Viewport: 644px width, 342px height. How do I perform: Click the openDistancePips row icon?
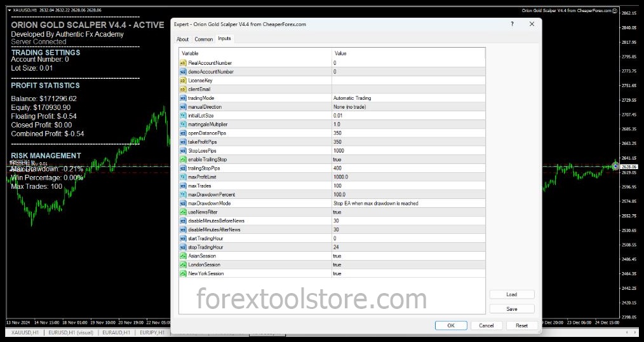183,133
